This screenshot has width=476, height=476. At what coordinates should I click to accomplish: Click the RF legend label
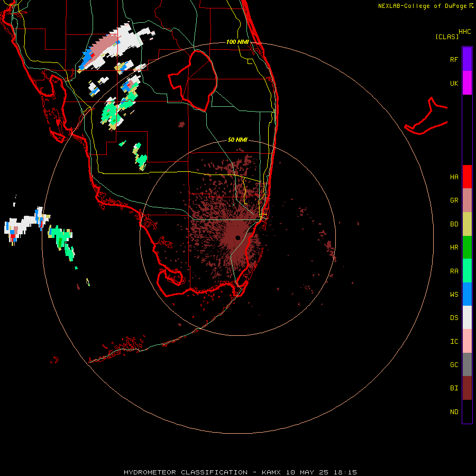point(454,59)
